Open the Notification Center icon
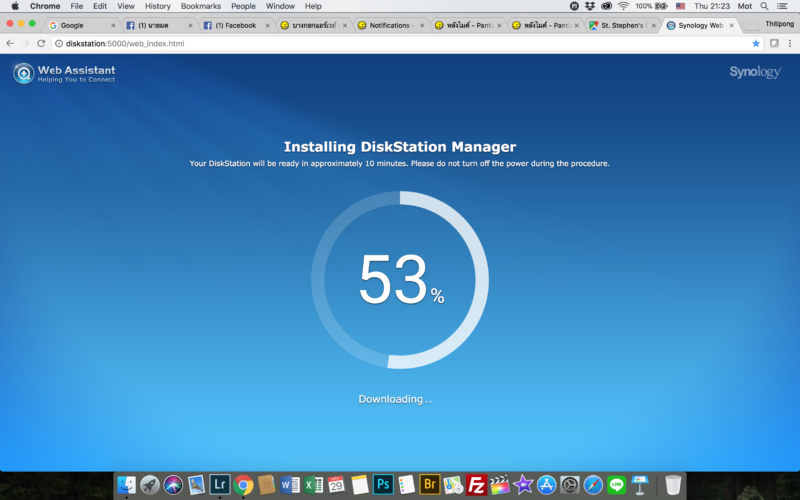The width and height of the screenshot is (800, 500). tap(782, 6)
